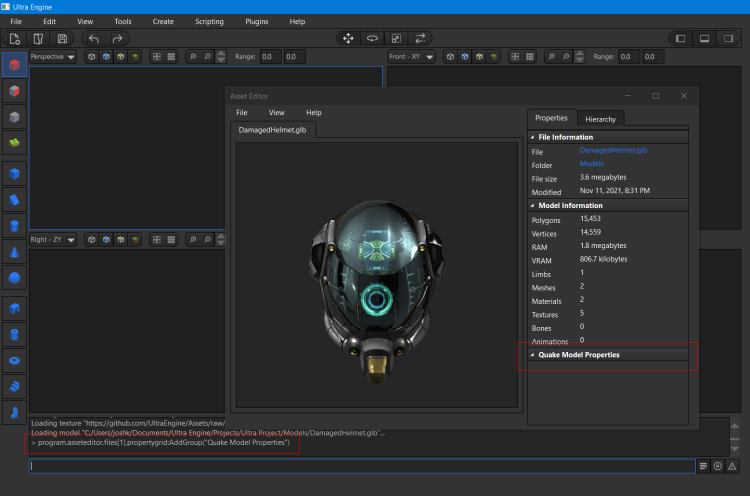
Task: Toggle the right side panel layout button
Action: (729, 39)
